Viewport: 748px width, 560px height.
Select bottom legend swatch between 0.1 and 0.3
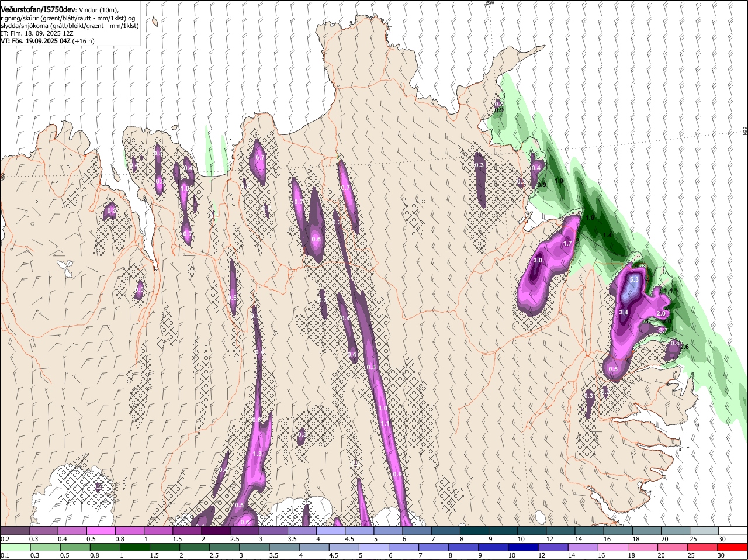coord(16,547)
